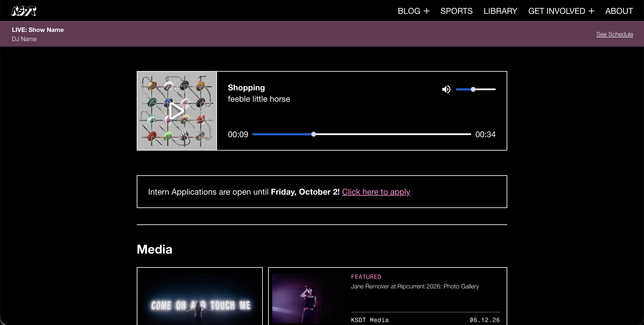Click the KSDT logo
The height and width of the screenshot is (325, 644).
click(24, 11)
